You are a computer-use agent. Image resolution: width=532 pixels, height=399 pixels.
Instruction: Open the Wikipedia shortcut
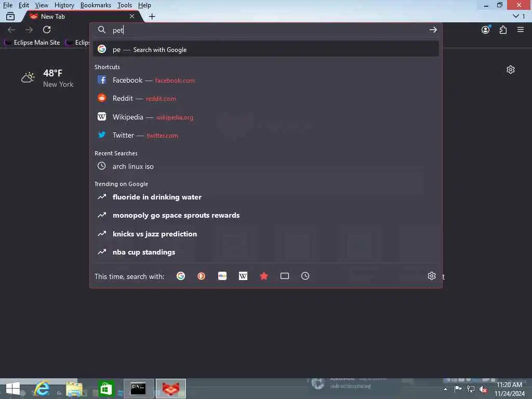266,117
